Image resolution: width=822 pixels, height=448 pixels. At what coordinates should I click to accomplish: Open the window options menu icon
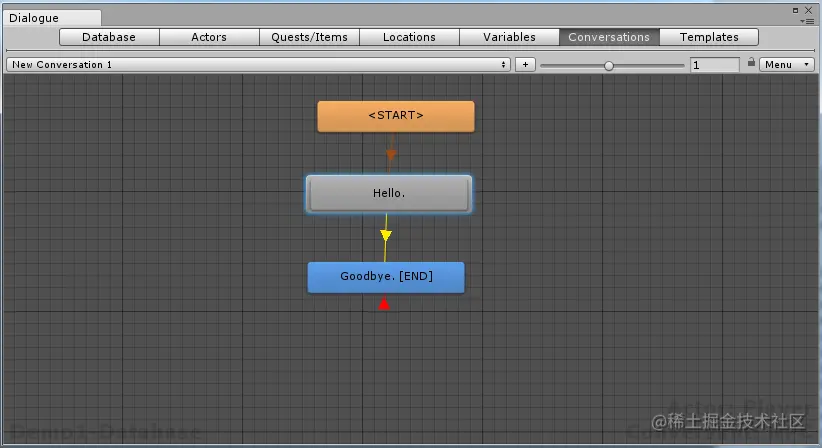tap(807, 21)
